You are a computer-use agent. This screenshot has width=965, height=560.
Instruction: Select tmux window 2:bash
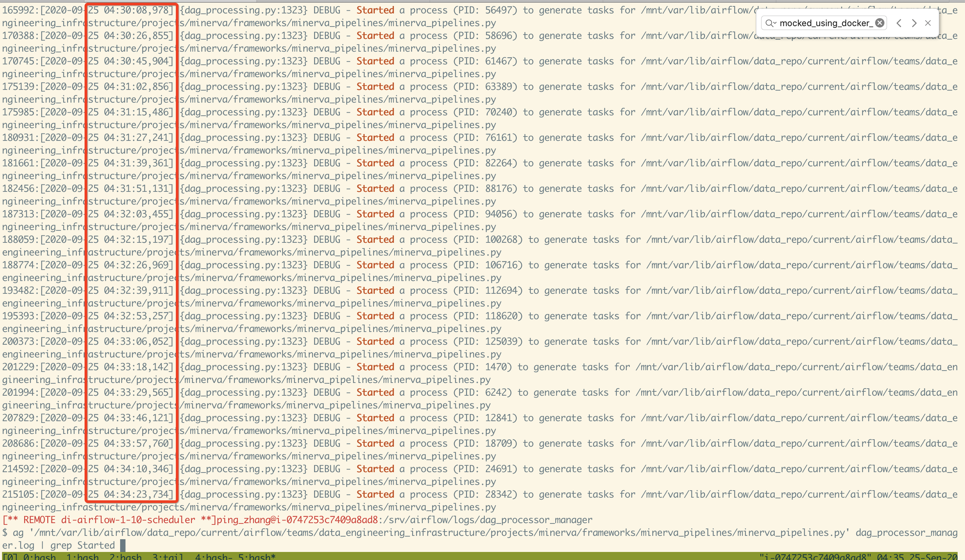125,557
